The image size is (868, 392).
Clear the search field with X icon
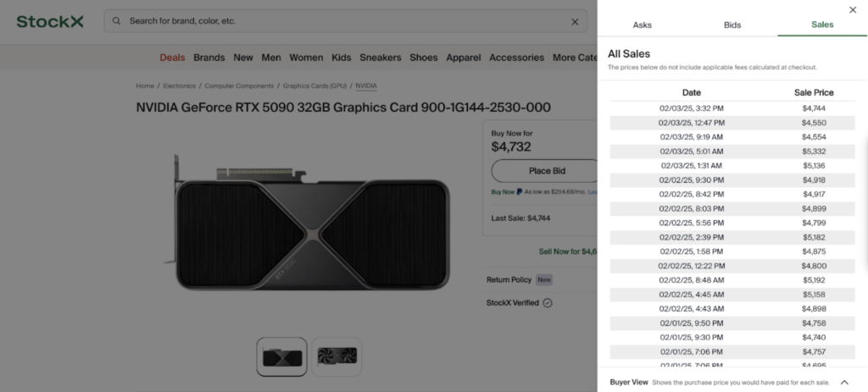tap(575, 21)
